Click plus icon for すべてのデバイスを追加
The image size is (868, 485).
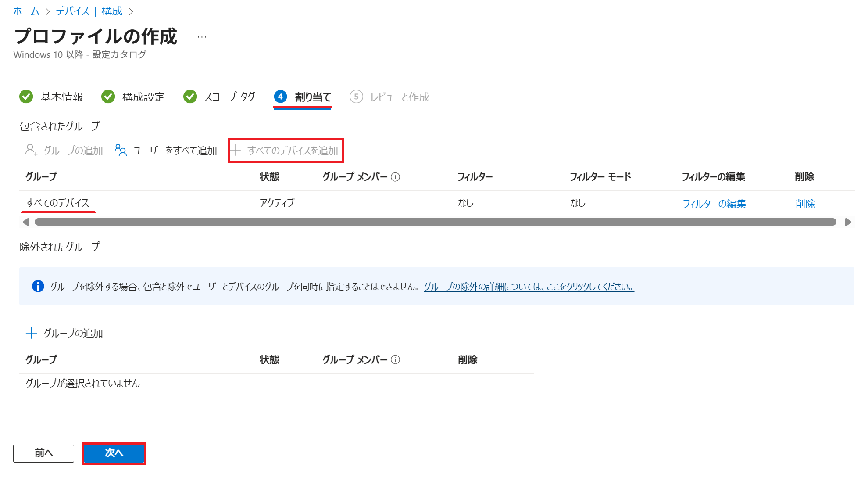tap(236, 150)
